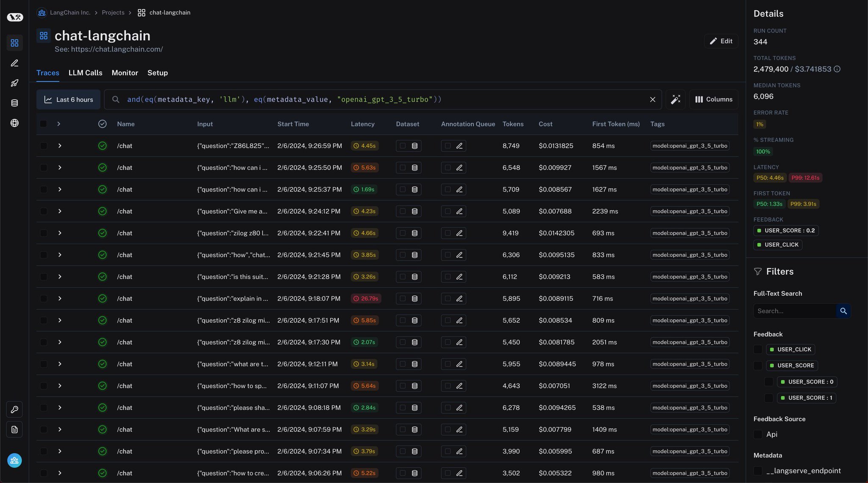868x483 pixels.
Task: Open the Last 6 hours time range dropdown
Action: point(68,100)
